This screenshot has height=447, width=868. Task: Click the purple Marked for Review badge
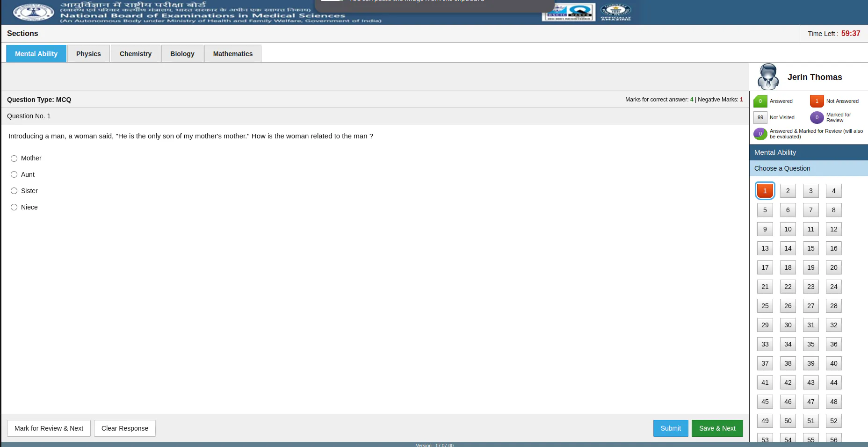point(817,117)
